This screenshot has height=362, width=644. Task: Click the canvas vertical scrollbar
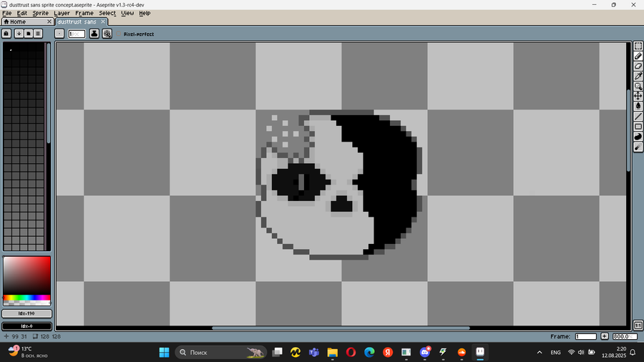tap(628, 130)
